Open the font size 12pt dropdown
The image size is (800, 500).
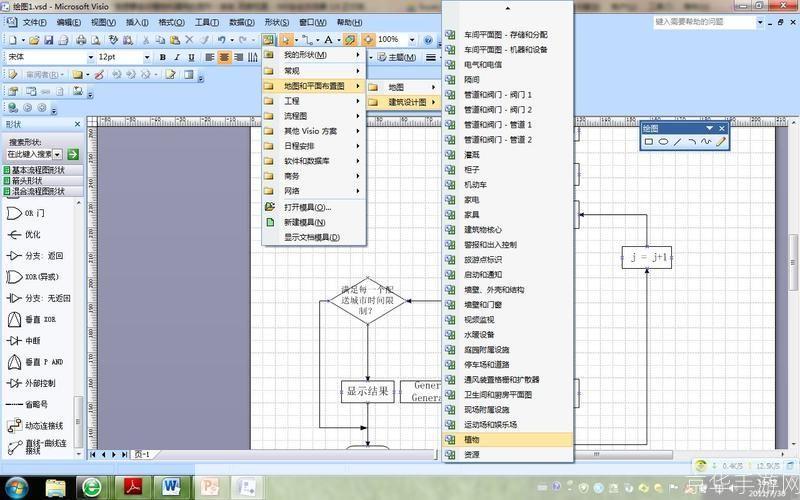[x=147, y=58]
